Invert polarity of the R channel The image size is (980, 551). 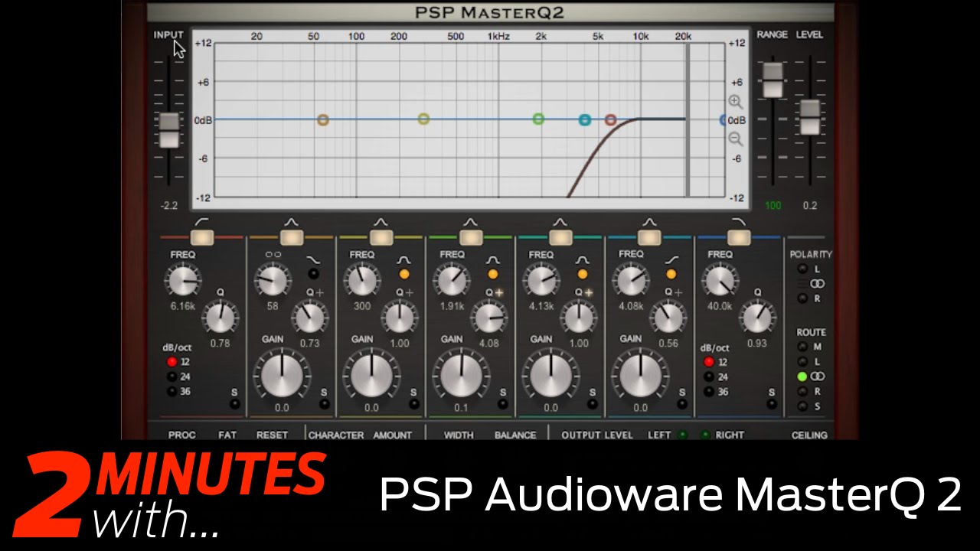[802, 298]
